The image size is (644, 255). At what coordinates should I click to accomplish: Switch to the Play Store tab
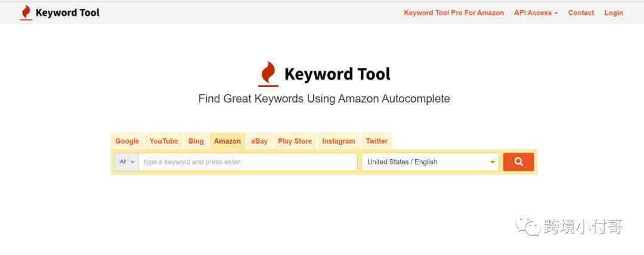[x=295, y=141]
